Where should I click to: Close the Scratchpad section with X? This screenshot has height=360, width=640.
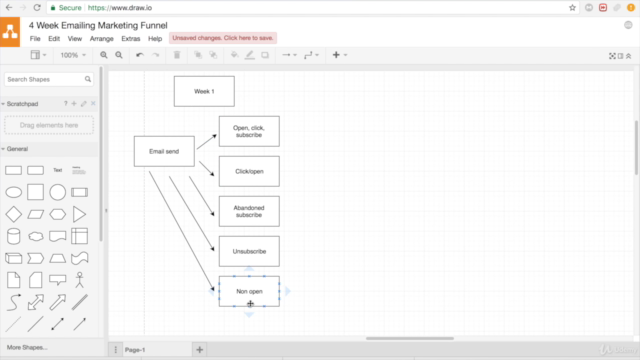tap(93, 104)
